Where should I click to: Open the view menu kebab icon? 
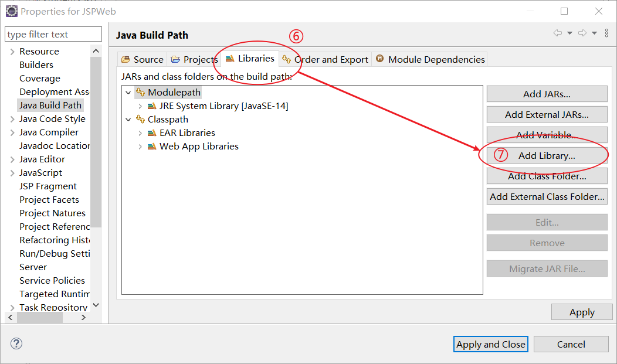[x=606, y=33]
